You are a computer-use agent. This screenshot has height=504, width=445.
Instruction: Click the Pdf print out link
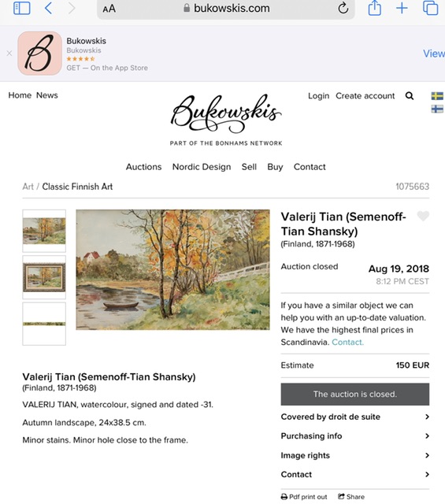click(304, 497)
